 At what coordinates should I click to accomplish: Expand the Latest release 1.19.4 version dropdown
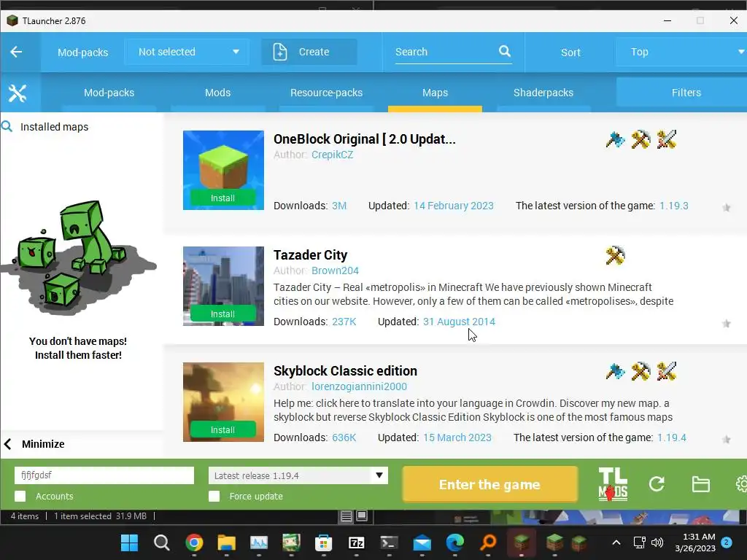click(298, 475)
